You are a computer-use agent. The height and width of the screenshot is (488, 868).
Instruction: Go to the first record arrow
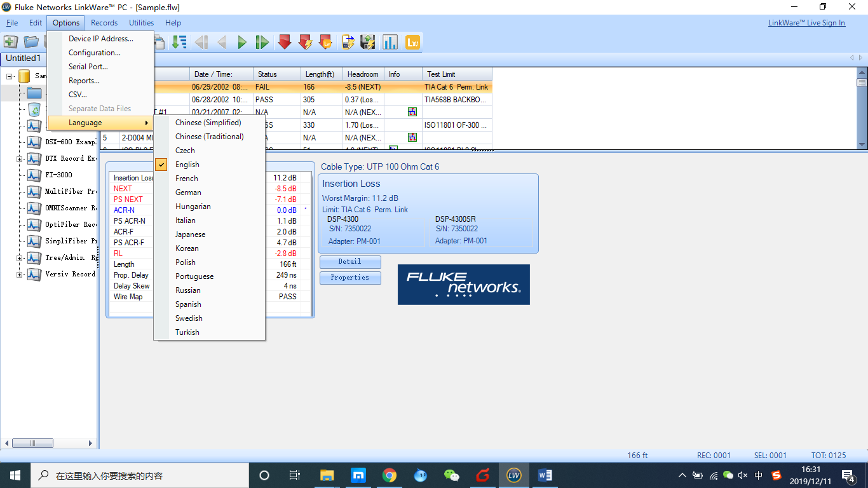click(201, 43)
